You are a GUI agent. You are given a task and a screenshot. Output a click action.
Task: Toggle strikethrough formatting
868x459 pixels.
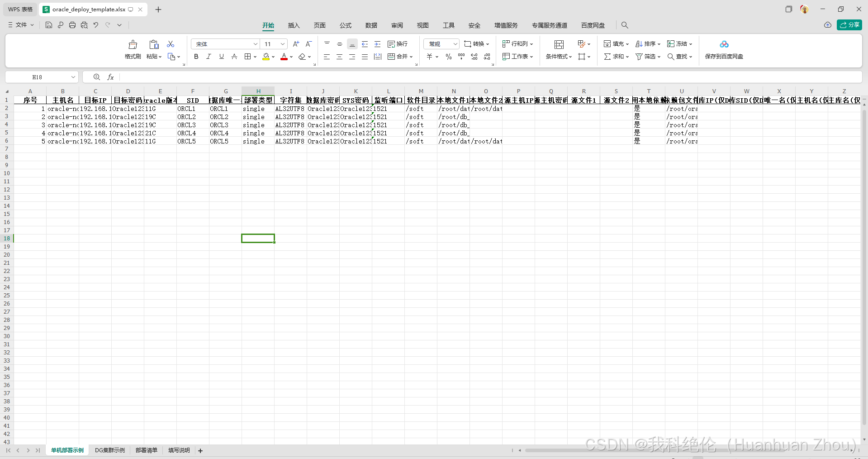[234, 57]
